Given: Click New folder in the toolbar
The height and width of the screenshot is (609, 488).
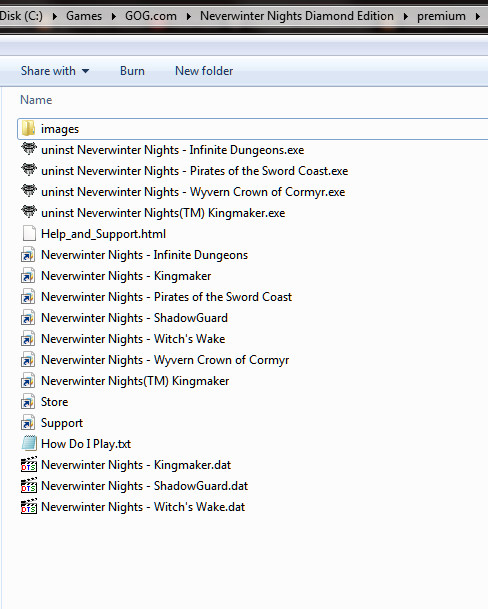Looking at the screenshot, I should (x=204, y=71).
